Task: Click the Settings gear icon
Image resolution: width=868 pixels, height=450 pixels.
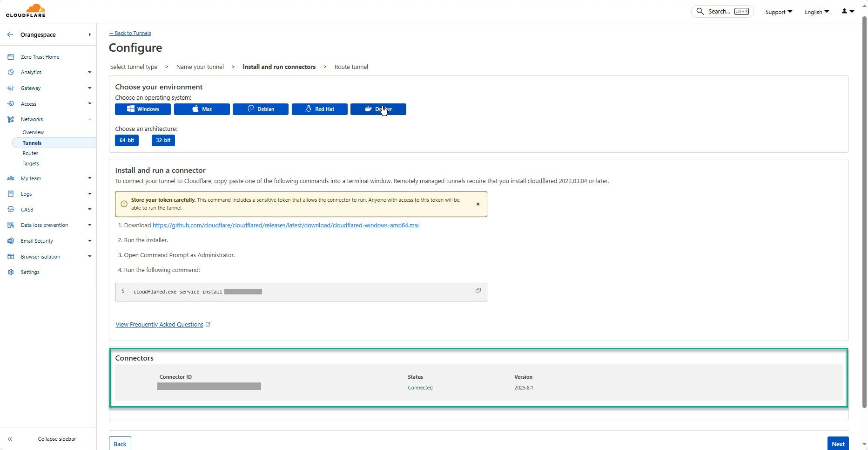Action: coord(11,272)
